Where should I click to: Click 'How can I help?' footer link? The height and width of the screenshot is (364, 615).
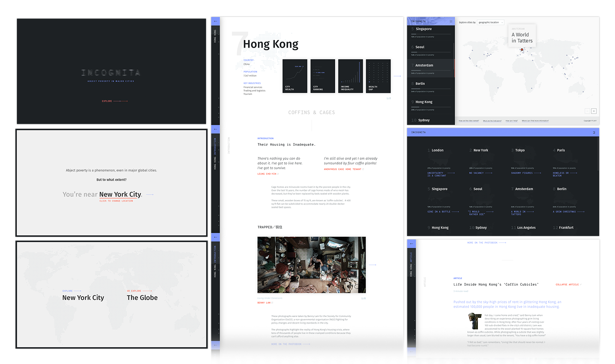pos(512,121)
